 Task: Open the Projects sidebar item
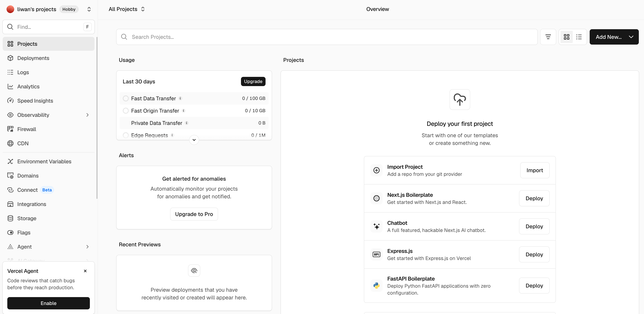coord(49,44)
